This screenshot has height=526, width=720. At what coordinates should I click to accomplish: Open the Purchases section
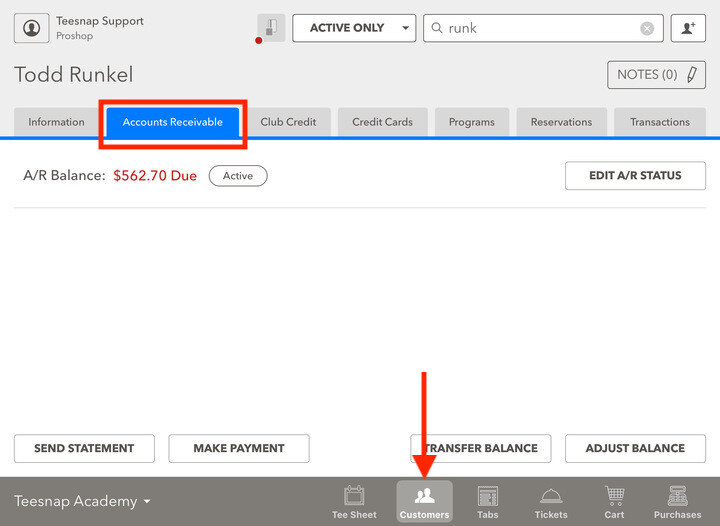(677, 502)
